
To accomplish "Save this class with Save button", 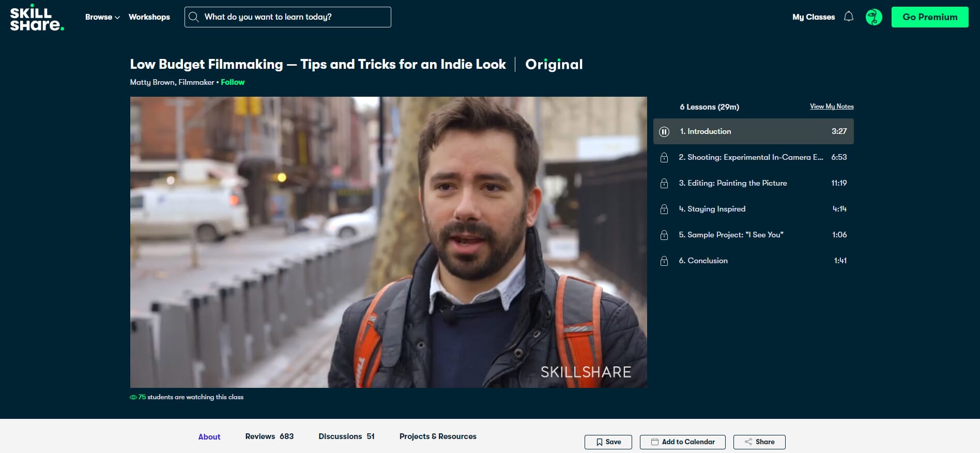I will click(608, 442).
